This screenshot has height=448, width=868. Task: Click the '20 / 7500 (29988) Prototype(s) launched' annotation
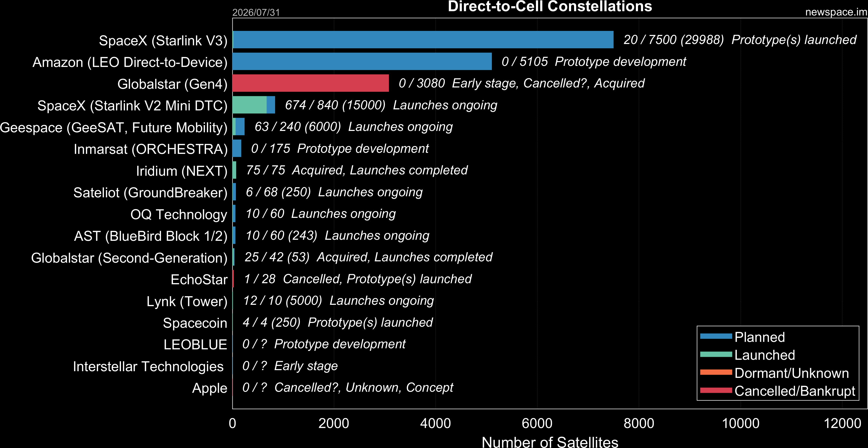pos(740,40)
